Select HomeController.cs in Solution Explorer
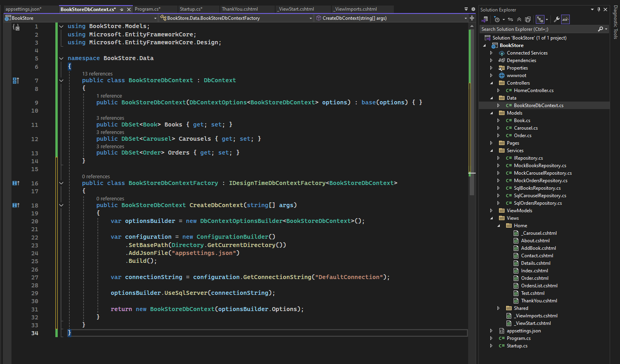 533,91
